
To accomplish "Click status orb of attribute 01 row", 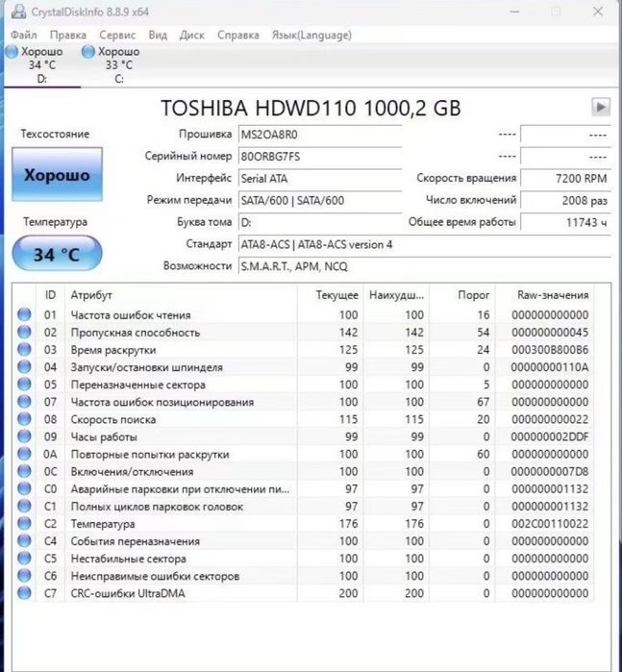I will coord(24,314).
